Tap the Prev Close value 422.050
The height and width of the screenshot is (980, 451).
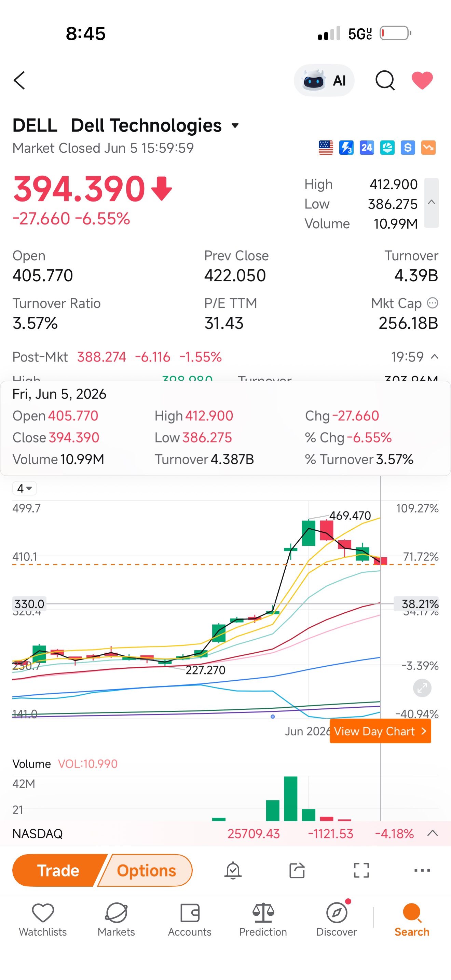235,275
